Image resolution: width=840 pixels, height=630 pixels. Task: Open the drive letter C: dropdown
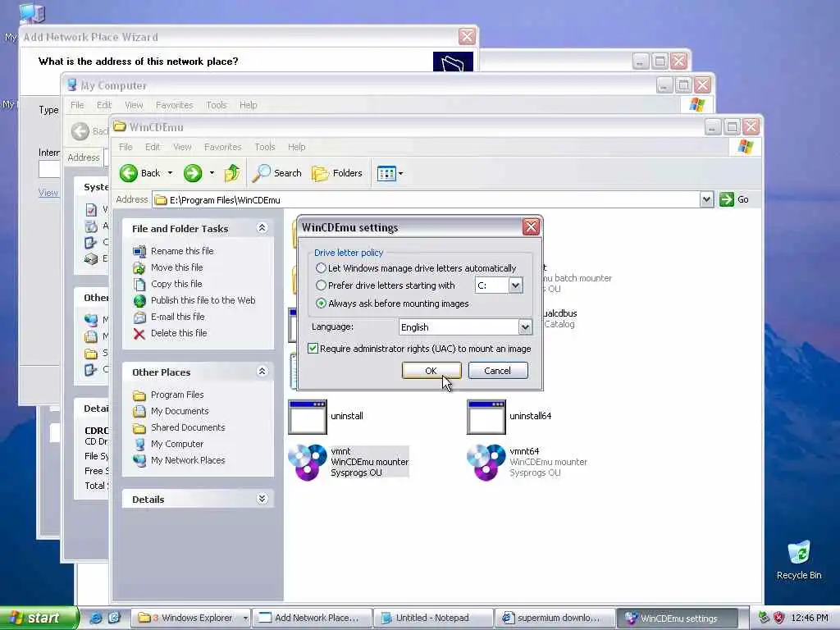515,285
